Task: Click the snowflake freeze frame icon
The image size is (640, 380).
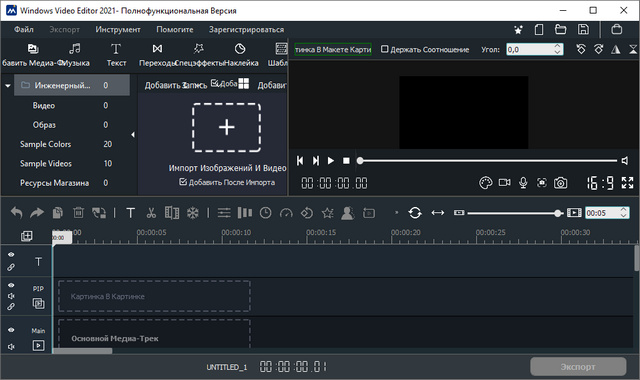Action: 193,213
